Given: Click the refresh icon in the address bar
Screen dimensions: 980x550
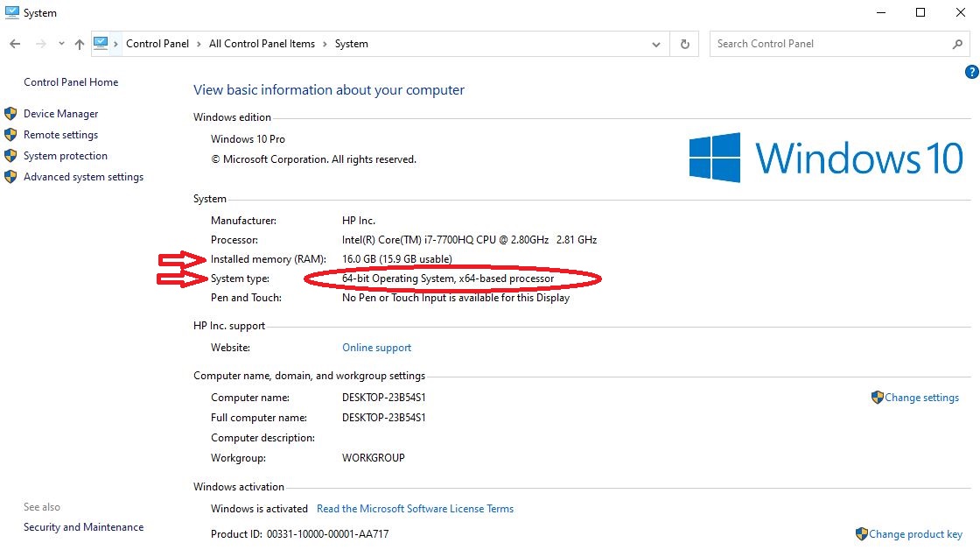Looking at the screenshot, I should pyautogui.click(x=685, y=43).
